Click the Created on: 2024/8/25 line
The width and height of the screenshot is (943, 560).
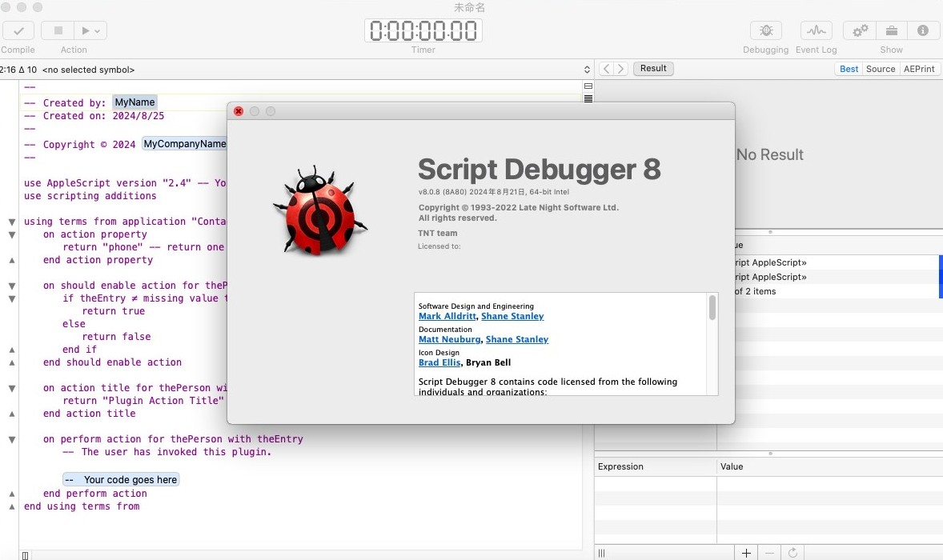click(94, 116)
